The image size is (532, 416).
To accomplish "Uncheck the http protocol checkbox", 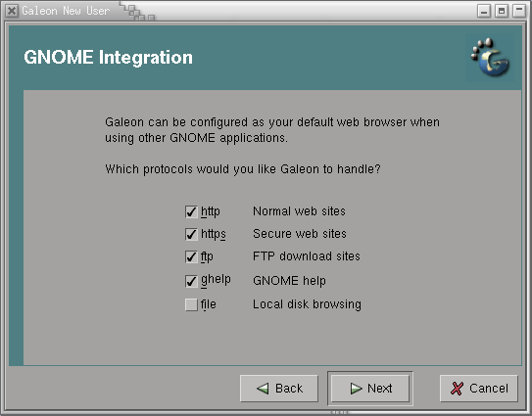I will tap(191, 211).
